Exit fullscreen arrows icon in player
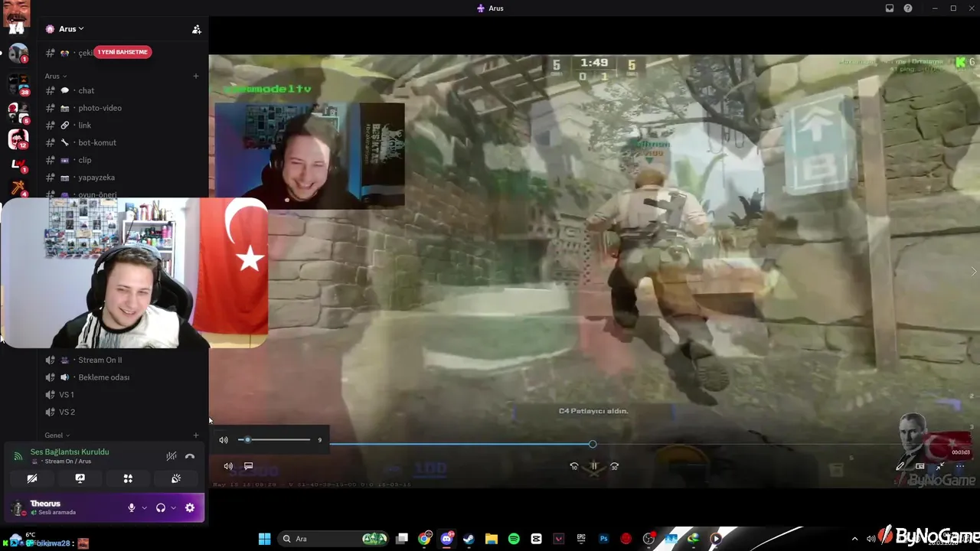 coord(940,466)
